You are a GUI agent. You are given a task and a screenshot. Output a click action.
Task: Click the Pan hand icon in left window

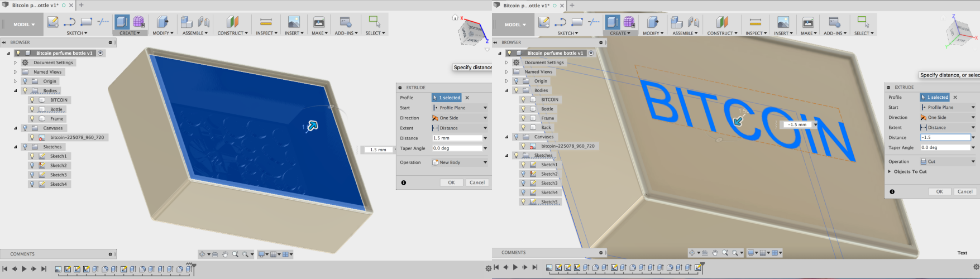[x=225, y=254]
